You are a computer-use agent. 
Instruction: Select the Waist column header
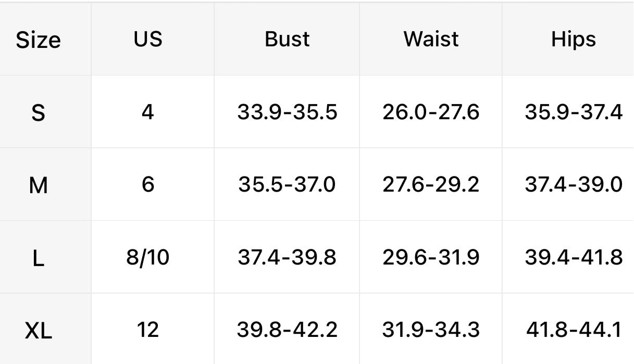coord(431,39)
